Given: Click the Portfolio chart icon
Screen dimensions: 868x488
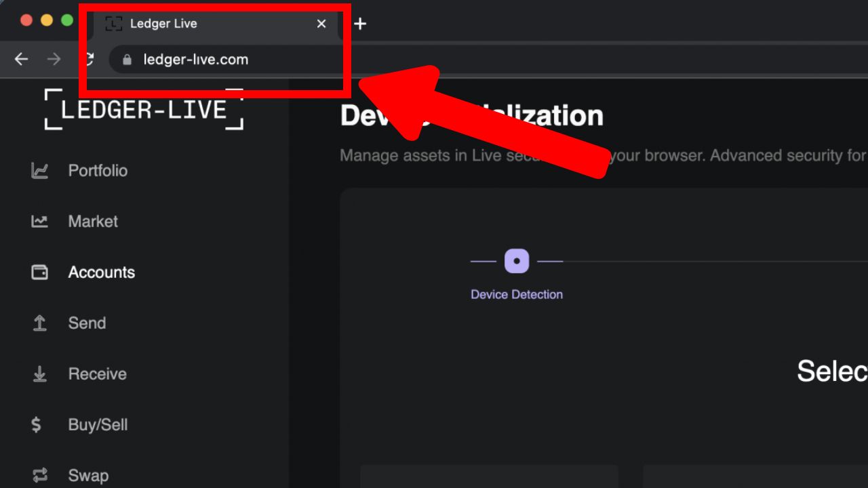Looking at the screenshot, I should 39,171.
